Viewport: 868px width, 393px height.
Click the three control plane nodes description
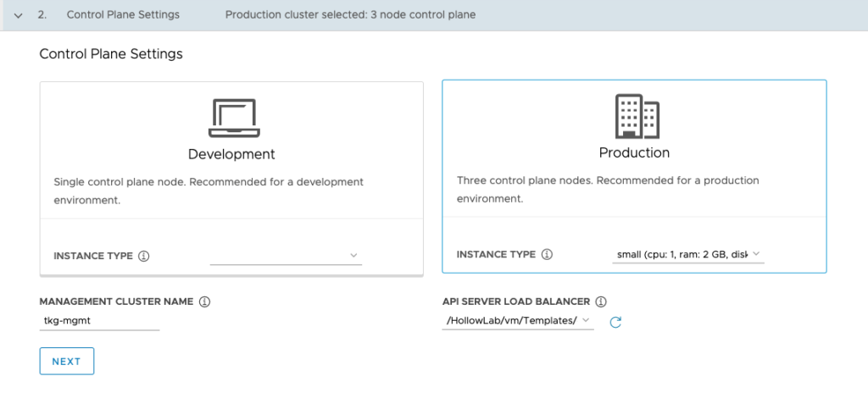(x=608, y=190)
